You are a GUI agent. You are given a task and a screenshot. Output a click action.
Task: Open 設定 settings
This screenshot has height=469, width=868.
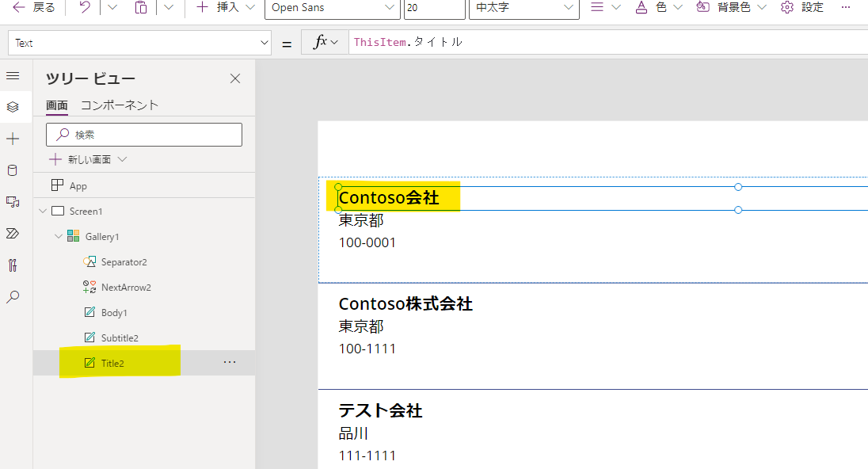(x=801, y=7)
